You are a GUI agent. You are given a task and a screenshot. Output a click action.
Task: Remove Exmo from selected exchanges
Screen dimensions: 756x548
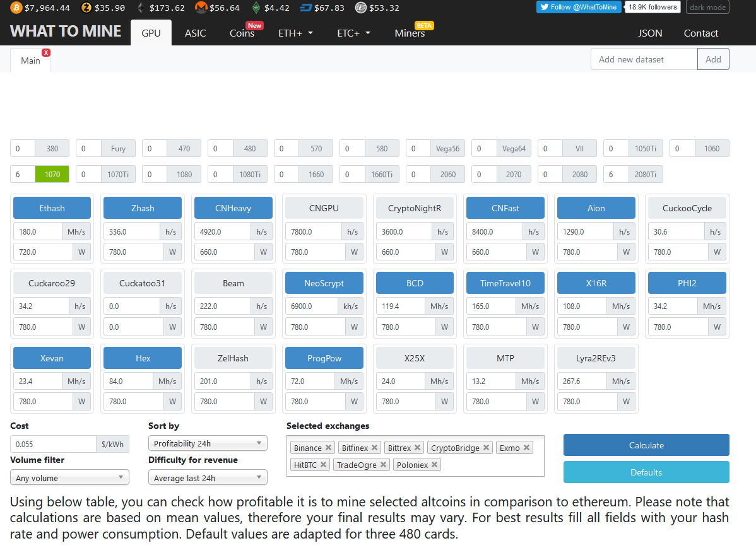click(x=526, y=448)
